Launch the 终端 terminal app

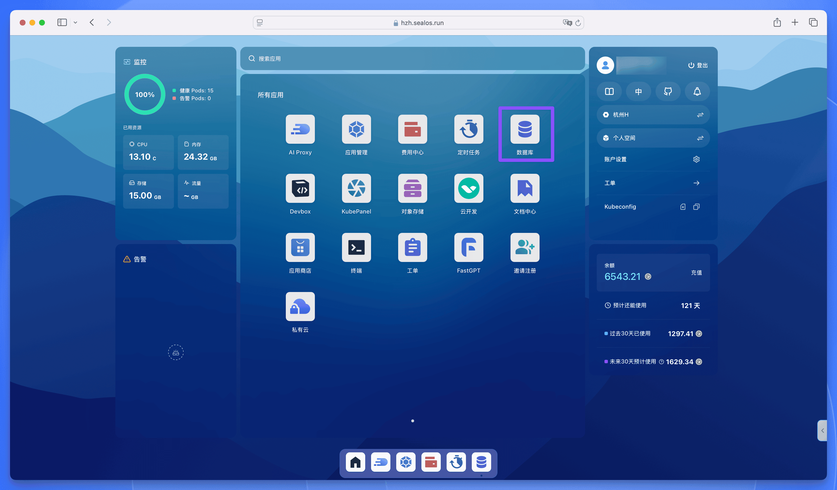[356, 248]
